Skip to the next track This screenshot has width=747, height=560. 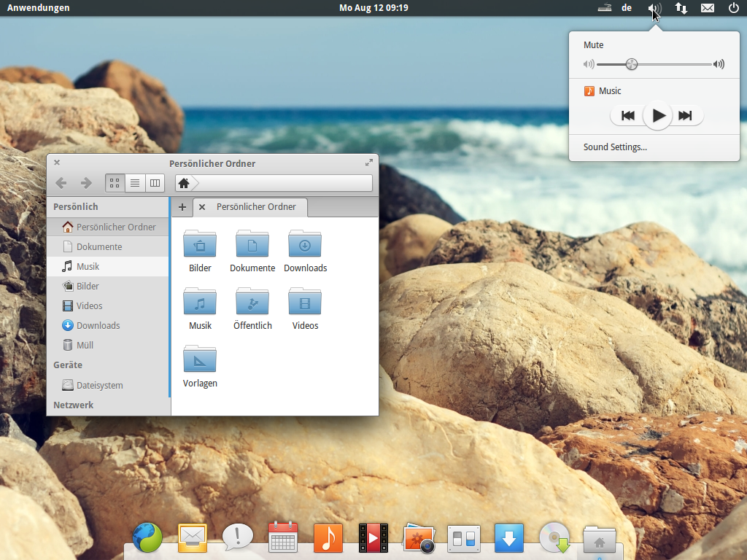click(685, 115)
